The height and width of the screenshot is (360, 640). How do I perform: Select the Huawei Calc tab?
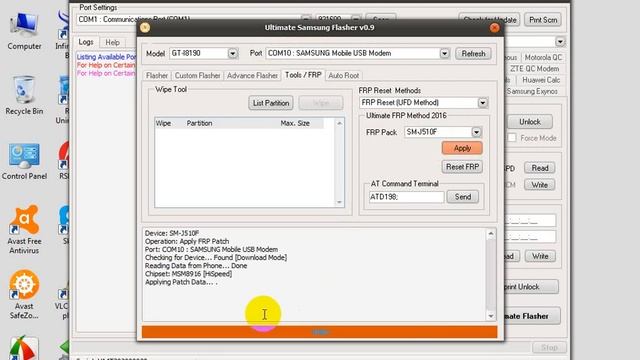click(541, 80)
